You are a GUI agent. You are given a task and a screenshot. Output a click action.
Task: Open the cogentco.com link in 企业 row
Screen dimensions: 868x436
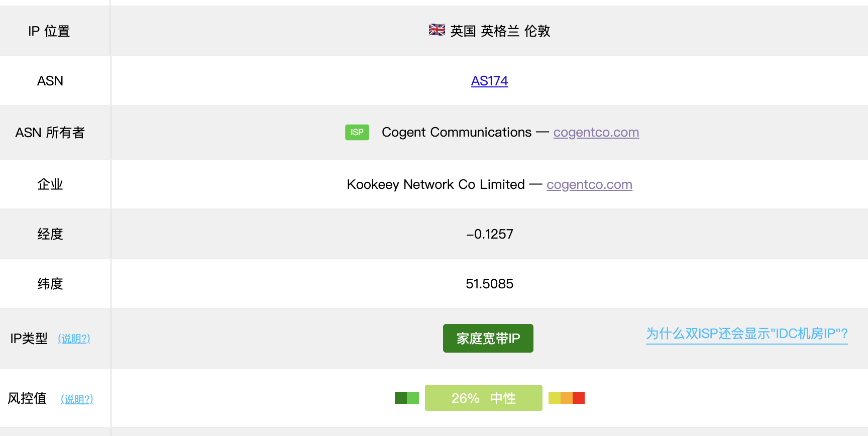pyautogui.click(x=589, y=184)
